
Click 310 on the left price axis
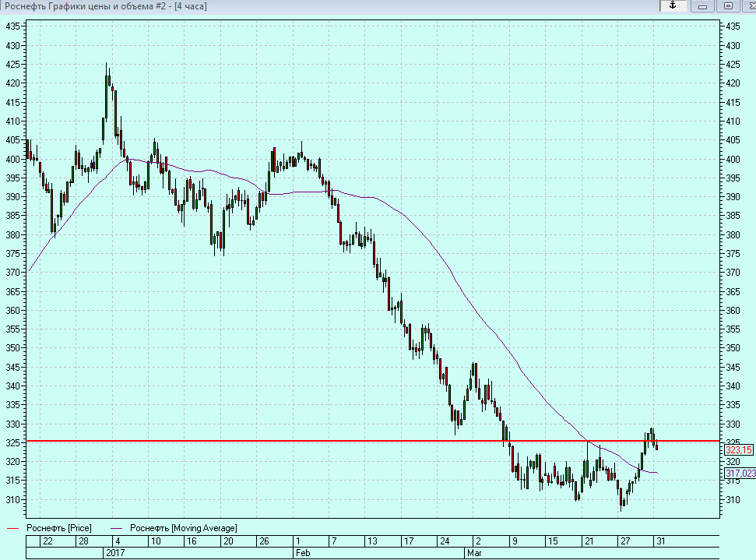point(13,500)
